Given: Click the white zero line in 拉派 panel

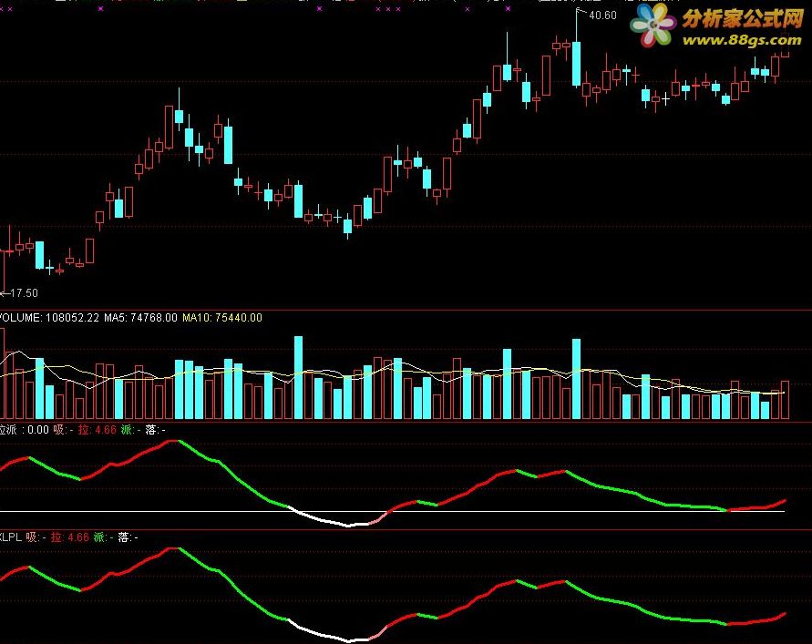Looking at the screenshot, I should point(392,512).
